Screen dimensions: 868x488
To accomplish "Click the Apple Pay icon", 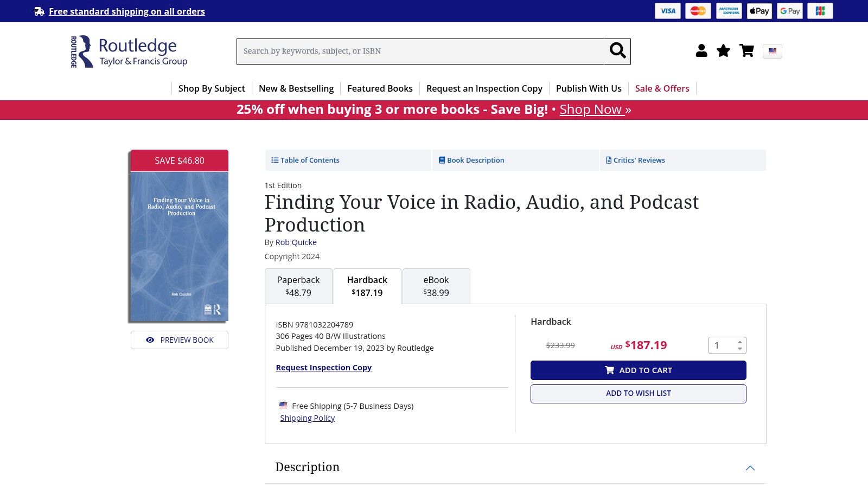I will (759, 11).
